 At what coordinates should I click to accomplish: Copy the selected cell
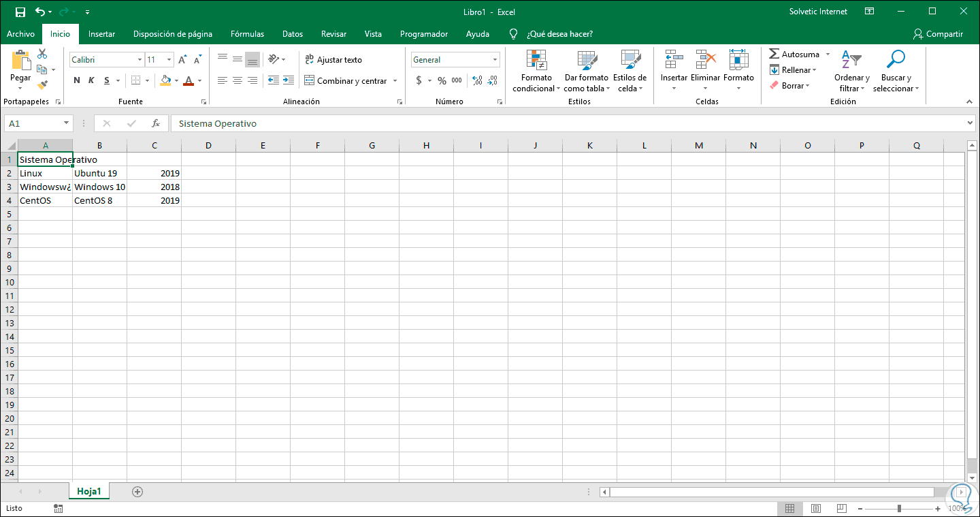click(x=42, y=69)
